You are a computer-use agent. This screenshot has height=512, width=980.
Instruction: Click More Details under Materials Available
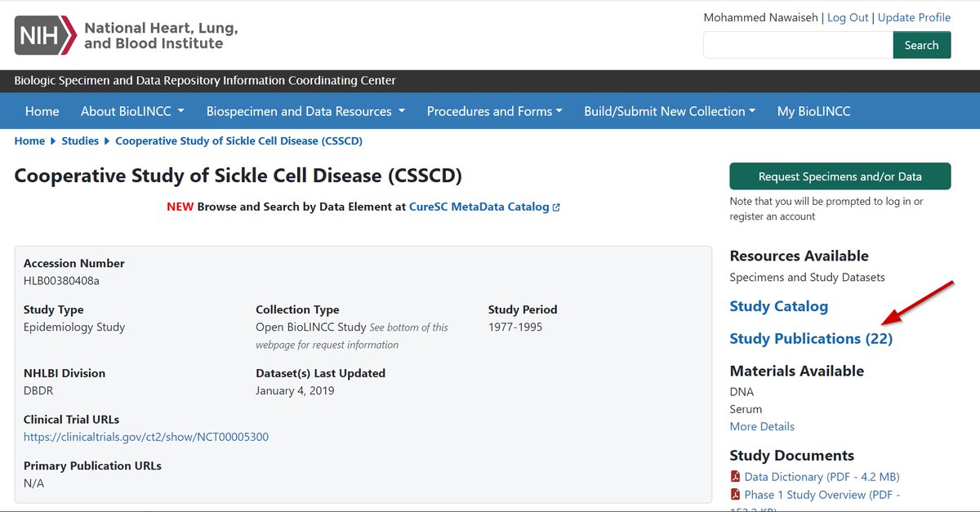[x=762, y=426]
